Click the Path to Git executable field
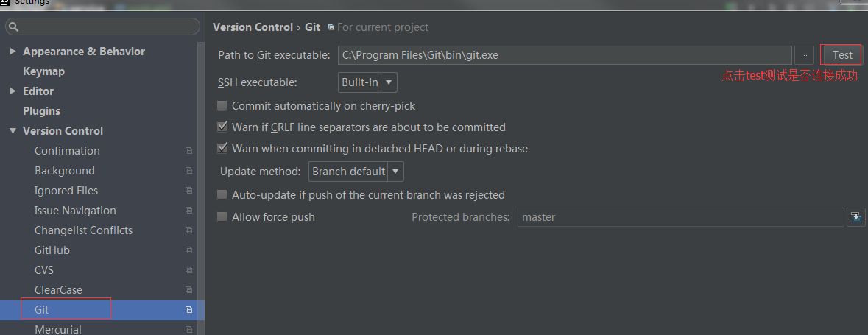The width and height of the screenshot is (868, 335). tap(564, 55)
